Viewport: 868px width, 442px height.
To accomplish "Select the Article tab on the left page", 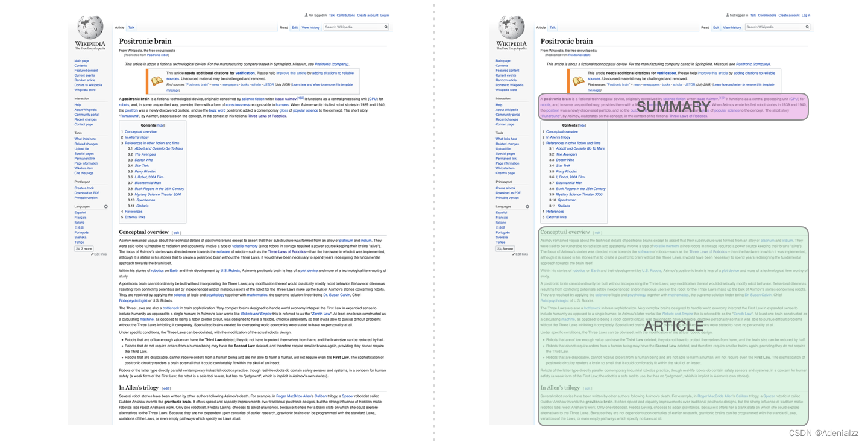I will [119, 28].
